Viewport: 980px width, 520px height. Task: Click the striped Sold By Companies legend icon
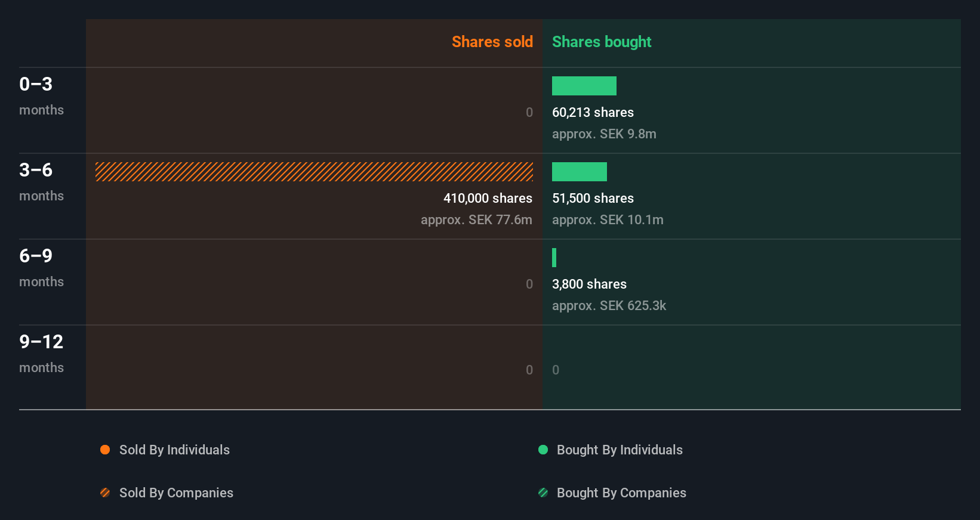[x=105, y=493]
